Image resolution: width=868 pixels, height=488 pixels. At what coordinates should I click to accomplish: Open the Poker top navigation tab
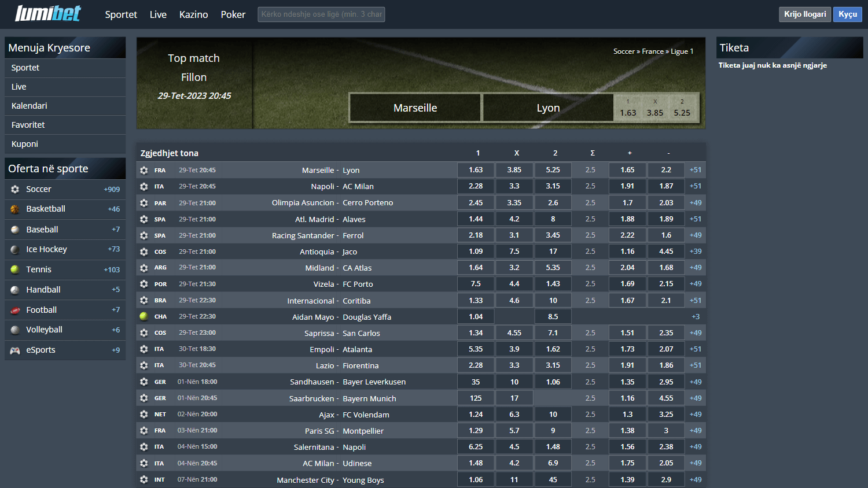point(233,14)
